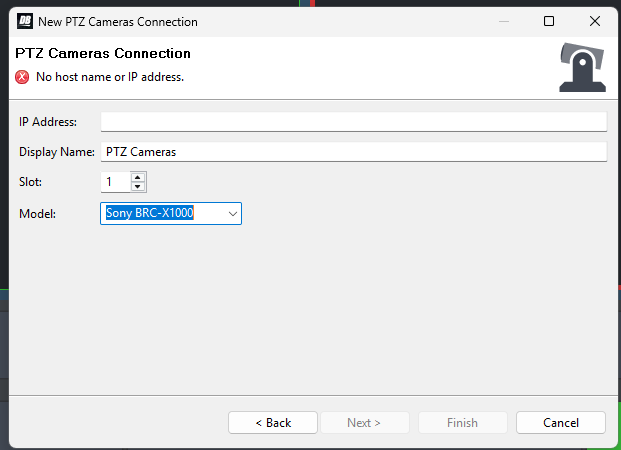Increase the Slot number with up arrow
The width and height of the screenshot is (621, 450).
tap(137, 177)
